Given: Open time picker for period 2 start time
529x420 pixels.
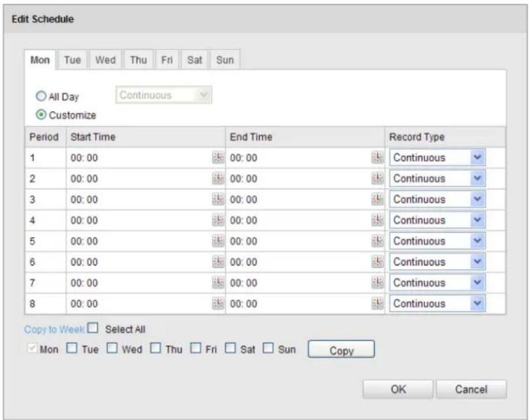Looking at the screenshot, I should (218, 178).
